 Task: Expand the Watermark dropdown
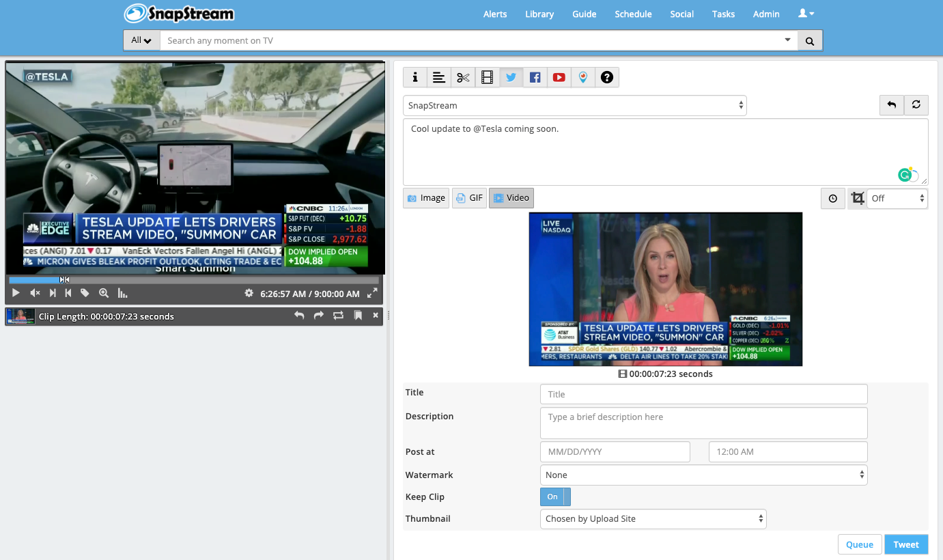coord(703,475)
